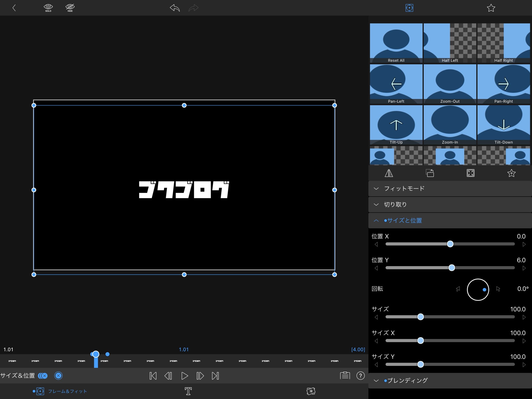The width and height of the screenshot is (532, 399).
Task: Decrease 位置 Y with left arrow
Action: (x=376, y=268)
